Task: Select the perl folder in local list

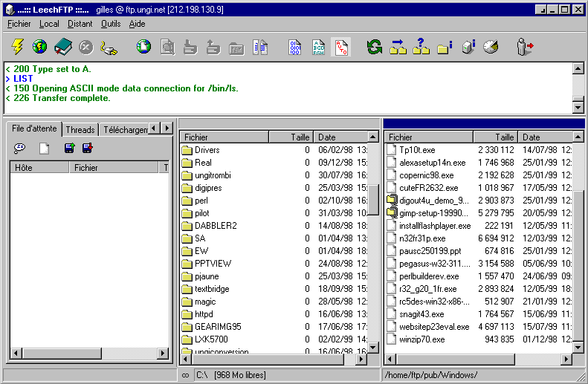Action: coord(201,201)
